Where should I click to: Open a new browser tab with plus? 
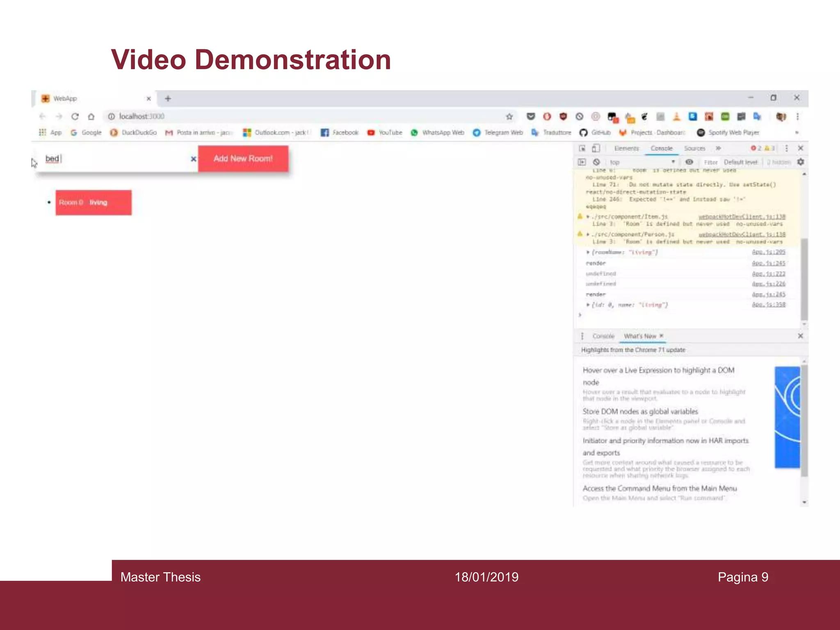168,98
